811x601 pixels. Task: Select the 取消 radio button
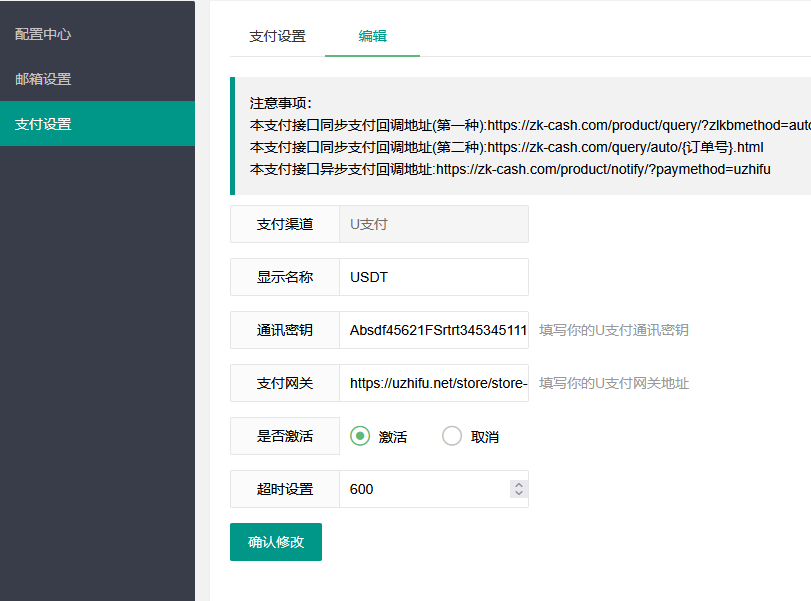pos(451,436)
